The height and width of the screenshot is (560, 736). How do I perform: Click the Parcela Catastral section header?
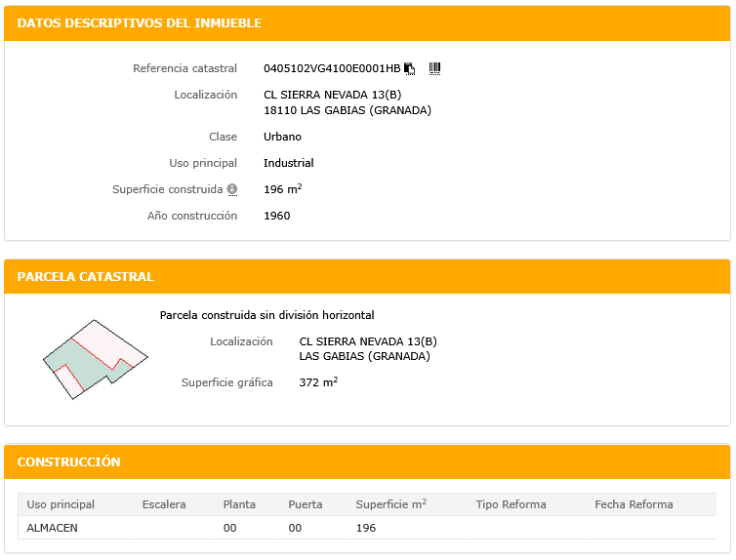(85, 277)
